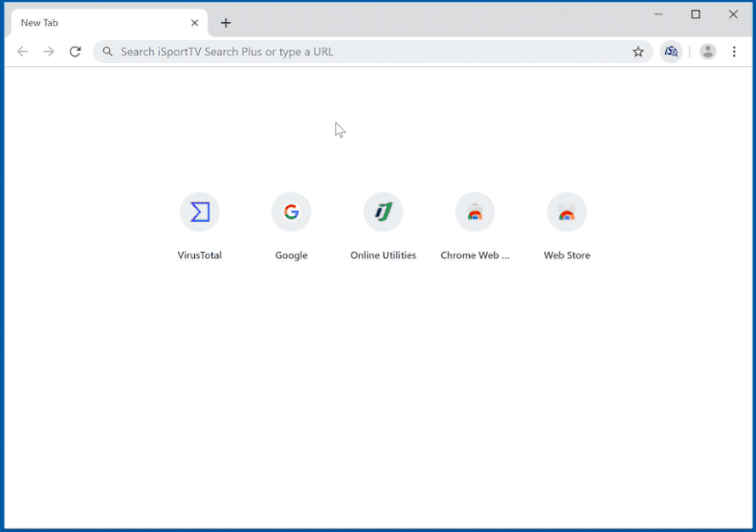Click the Google label text
Image resolution: width=756 pixels, height=532 pixels.
coord(291,255)
